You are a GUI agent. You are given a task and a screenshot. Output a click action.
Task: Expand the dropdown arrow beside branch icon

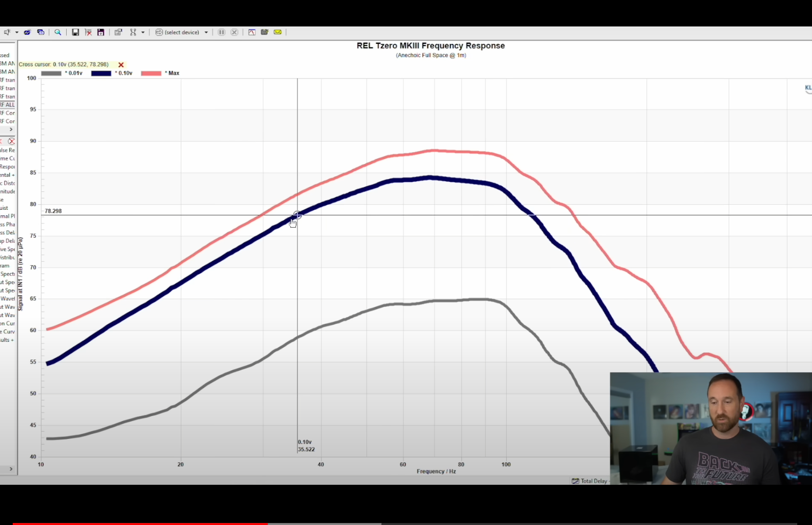[x=143, y=32]
